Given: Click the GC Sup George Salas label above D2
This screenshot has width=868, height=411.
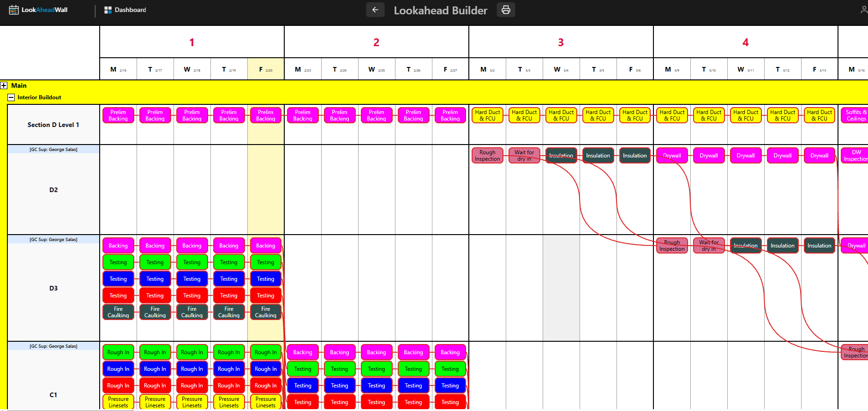Looking at the screenshot, I should pos(54,150).
